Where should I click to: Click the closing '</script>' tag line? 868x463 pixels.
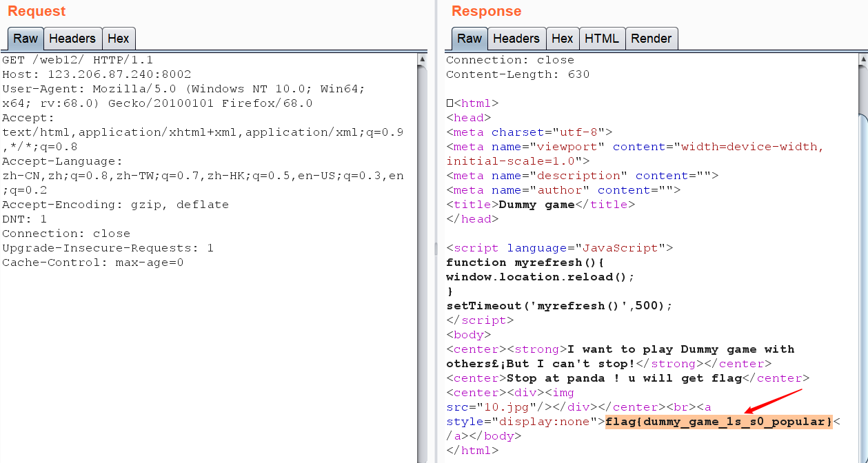pyautogui.click(x=480, y=320)
